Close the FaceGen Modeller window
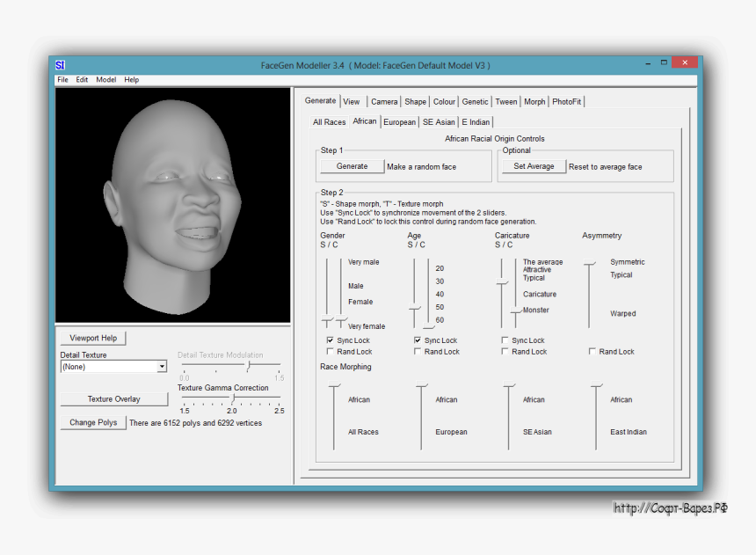This screenshot has width=756, height=555. pos(684,63)
